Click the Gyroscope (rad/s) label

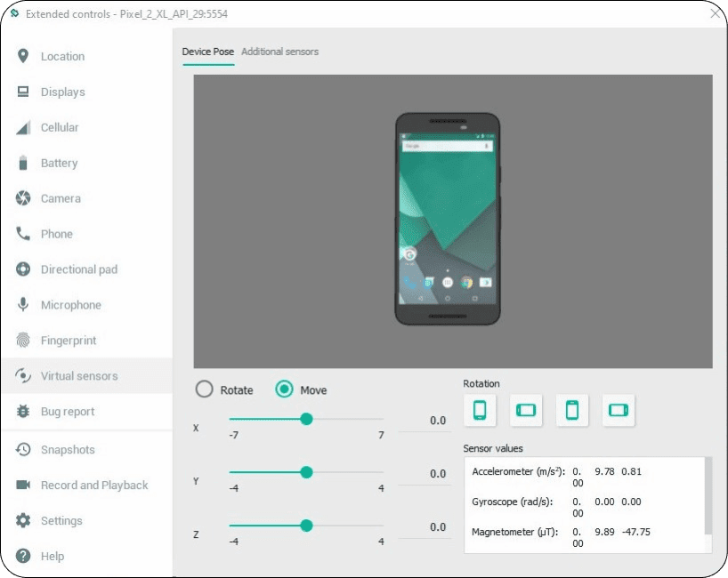(512, 502)
